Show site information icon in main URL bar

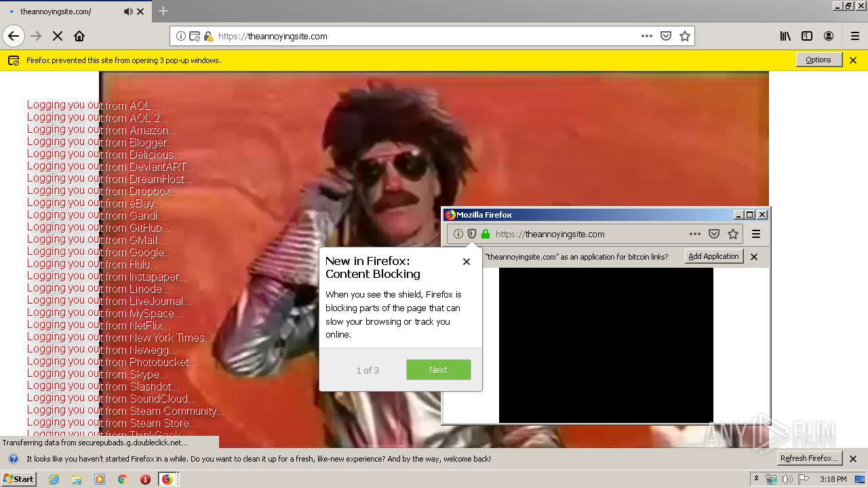pos(181,36)
